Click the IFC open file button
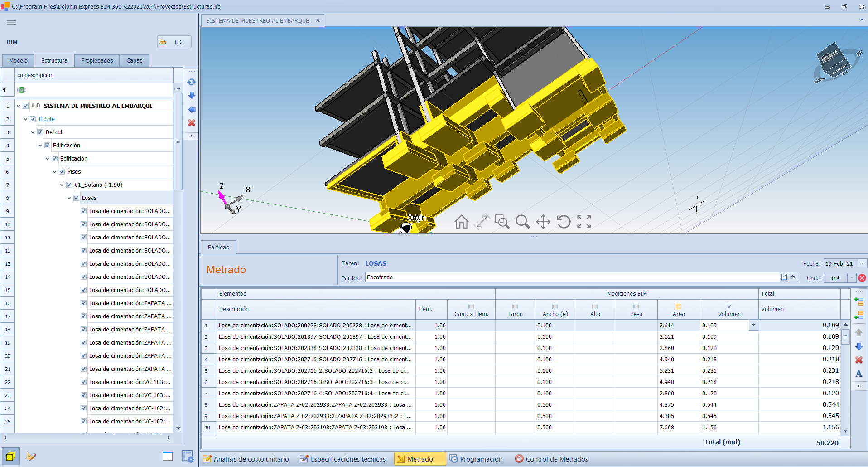The image size is (868, 467). click(x=174, y=42)
